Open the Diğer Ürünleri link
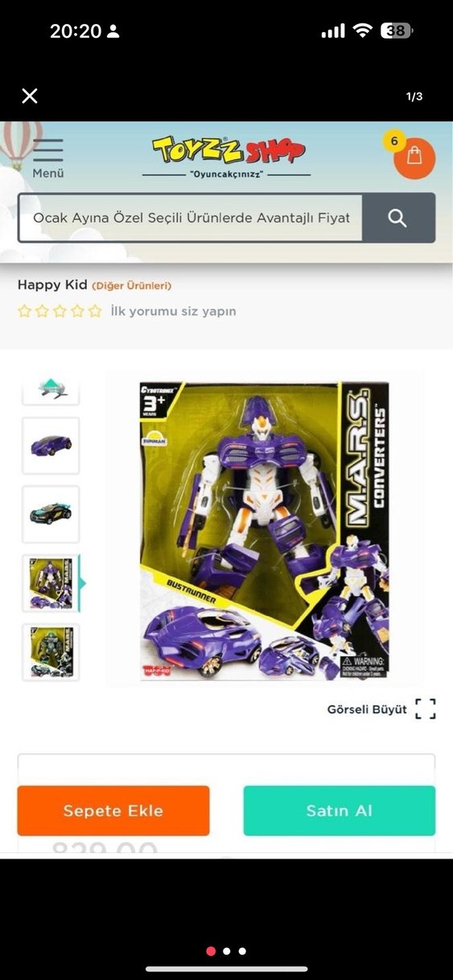 132,285
